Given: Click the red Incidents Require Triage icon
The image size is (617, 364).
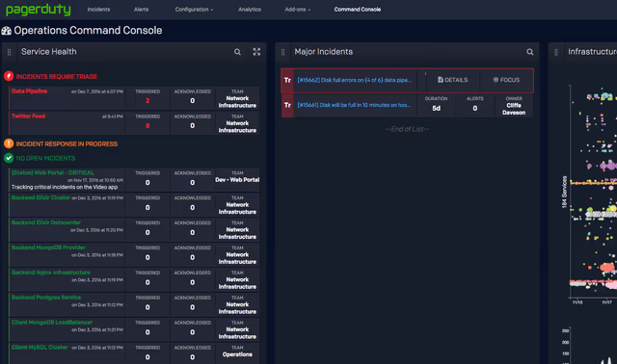Looking at the screenshot, I should (9, 76).
